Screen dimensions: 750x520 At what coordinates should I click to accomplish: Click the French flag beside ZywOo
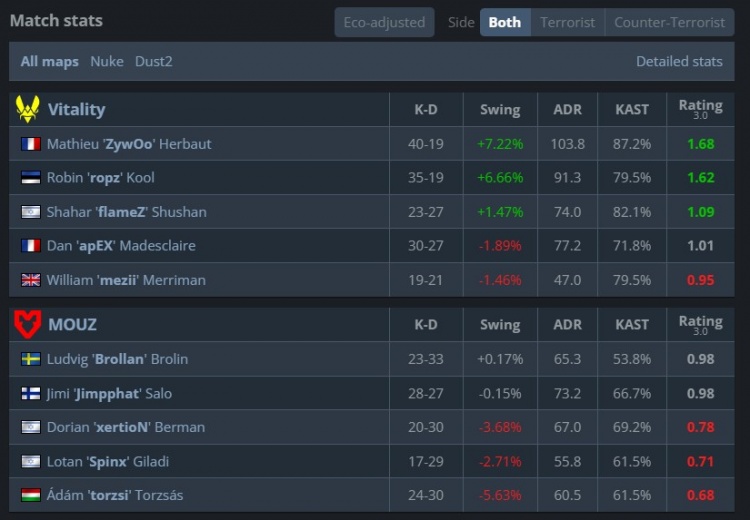click(x=30, y=144)
